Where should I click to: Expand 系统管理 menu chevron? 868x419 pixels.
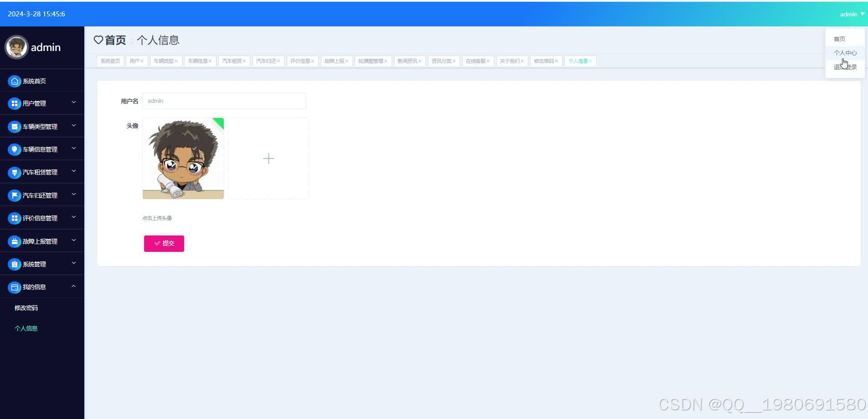click(x=74, y=263)
